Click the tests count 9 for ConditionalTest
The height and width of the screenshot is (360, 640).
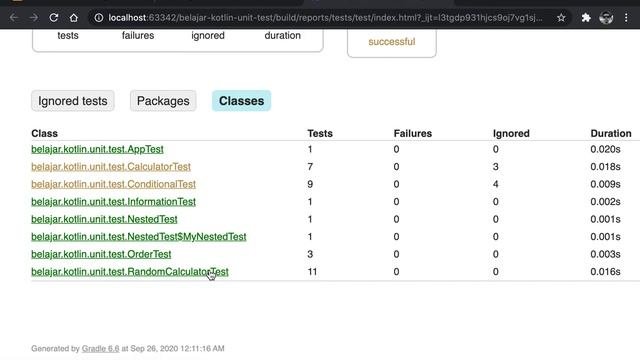pos(310,184)
